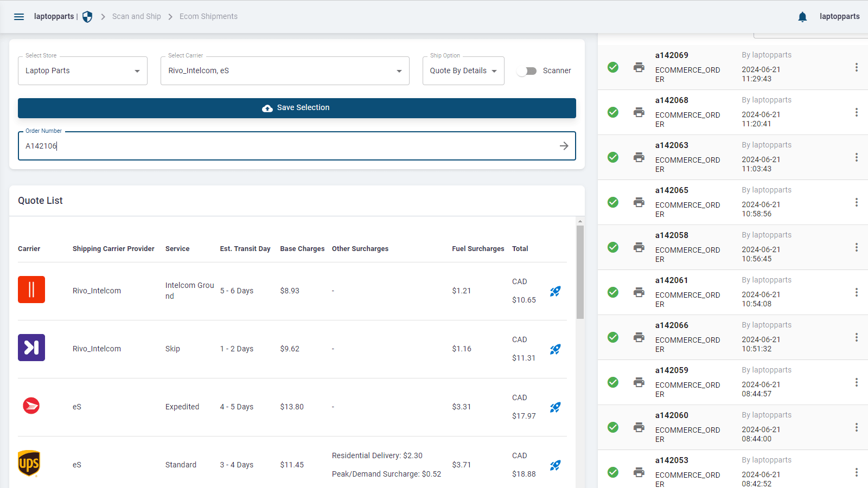Open more options for order a142069

[x=857, y=67]
